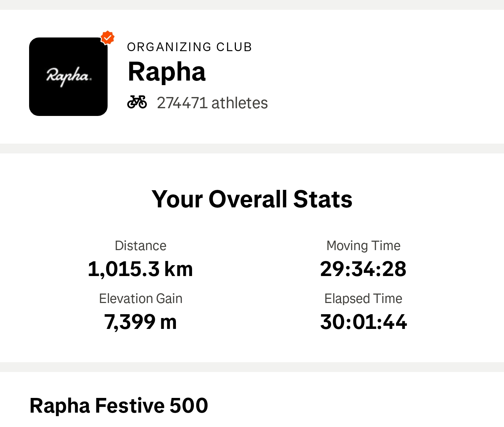The width and height of the screenshot is (504, 427).
Task: Click the Rapha club thumbnail
Action: pyautogui.click(x=68, y=76)
